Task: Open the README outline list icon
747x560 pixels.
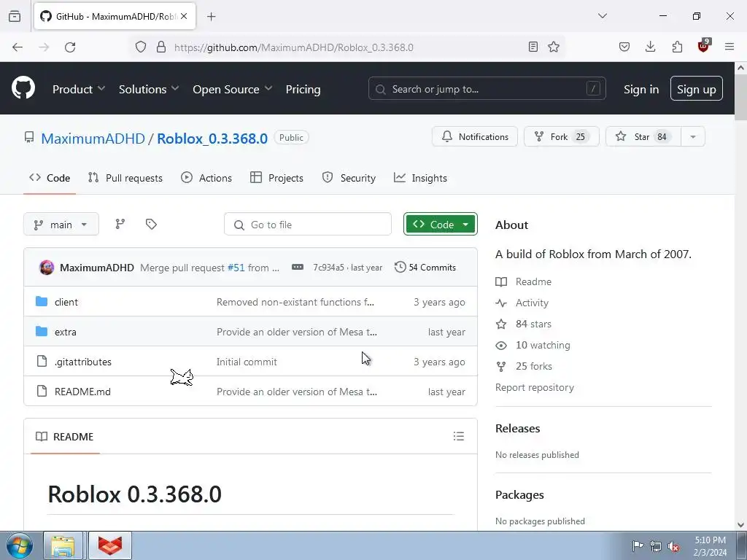Action: click(459, 436)
